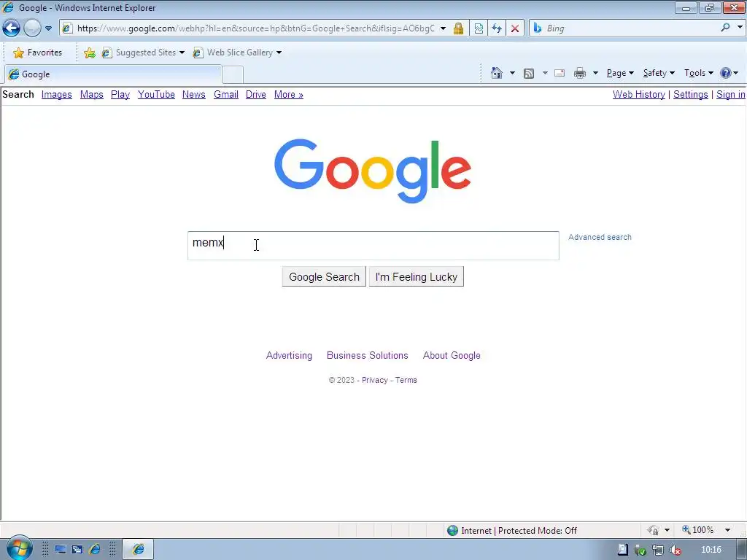Open the Windows Start orb
747x560 pixels.
(19, 548)
